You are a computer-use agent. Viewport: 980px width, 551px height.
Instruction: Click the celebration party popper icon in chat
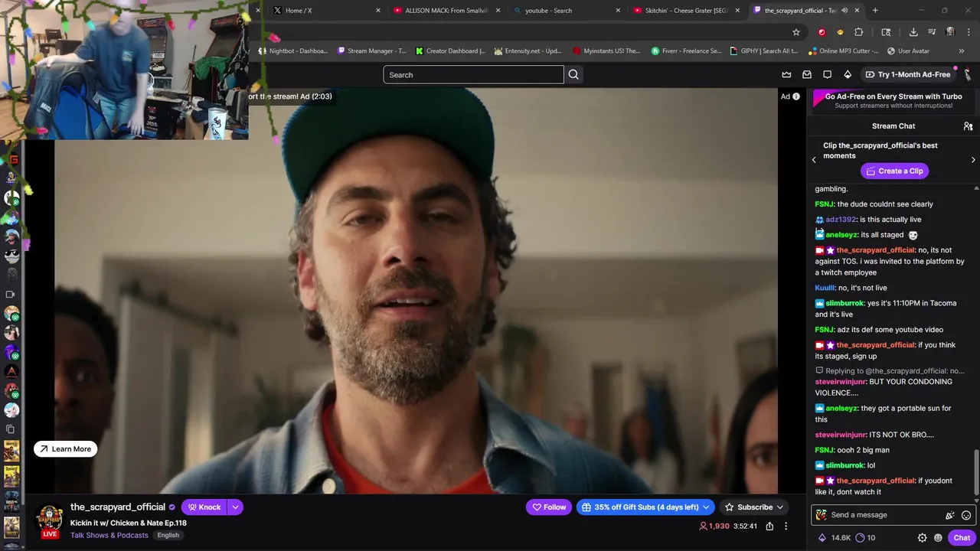(950, 515)
